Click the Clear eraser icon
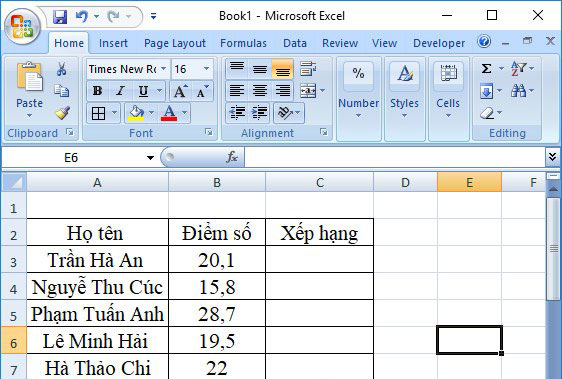The height and width of the screenshot is (379, 562). point(487,114)
